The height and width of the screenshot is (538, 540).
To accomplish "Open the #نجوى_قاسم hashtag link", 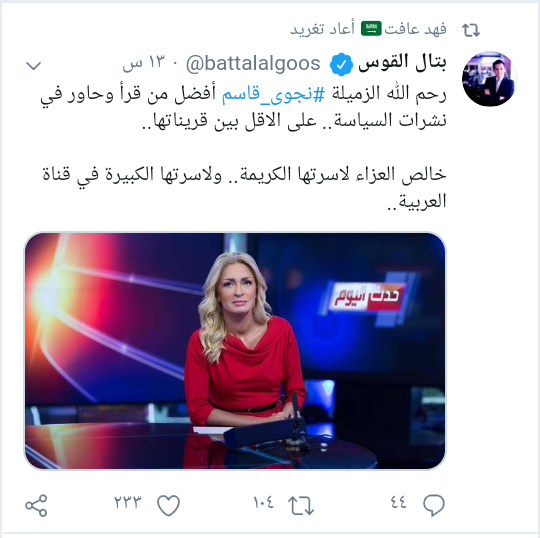I will [x=273, y=94].
